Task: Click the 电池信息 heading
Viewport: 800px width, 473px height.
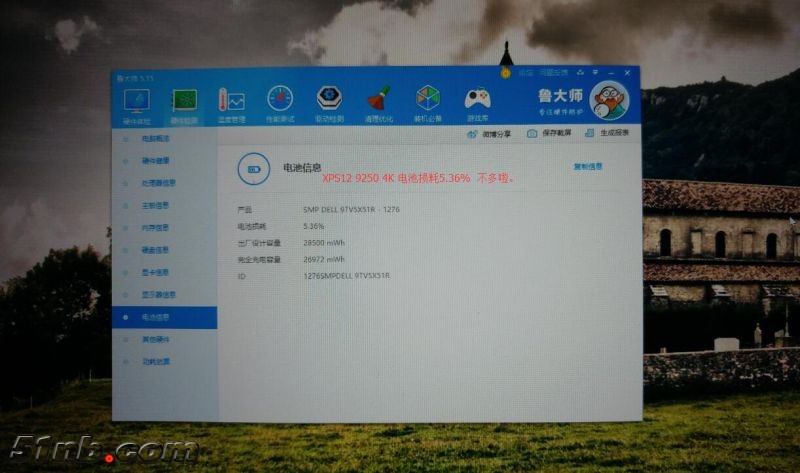Action: pos(302,167)
